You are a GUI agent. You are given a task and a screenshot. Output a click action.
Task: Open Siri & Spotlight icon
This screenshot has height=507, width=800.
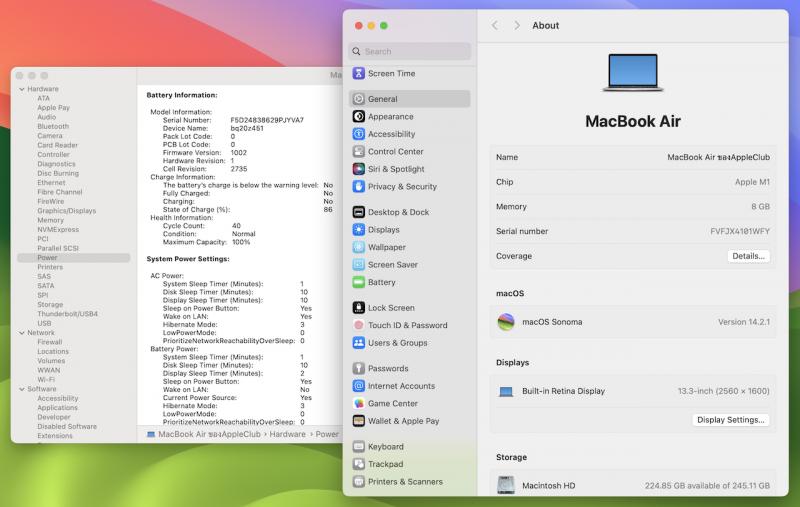[359, 169]
